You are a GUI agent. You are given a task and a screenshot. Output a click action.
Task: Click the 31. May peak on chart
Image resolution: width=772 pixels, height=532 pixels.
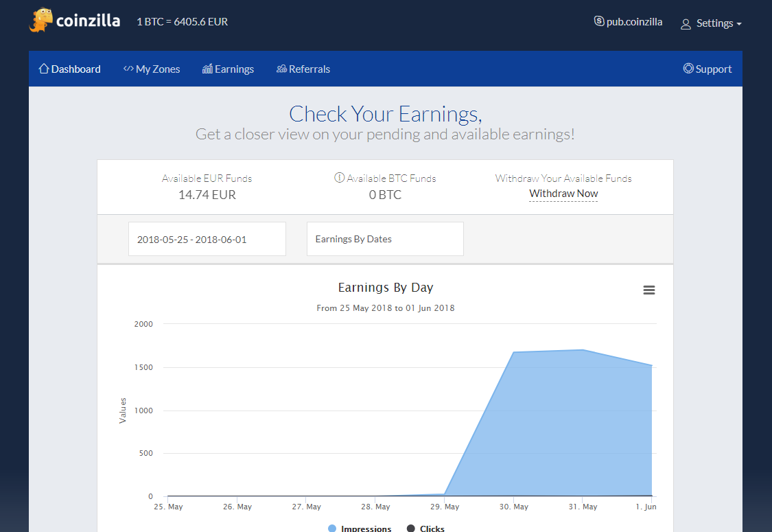point(583,350)
